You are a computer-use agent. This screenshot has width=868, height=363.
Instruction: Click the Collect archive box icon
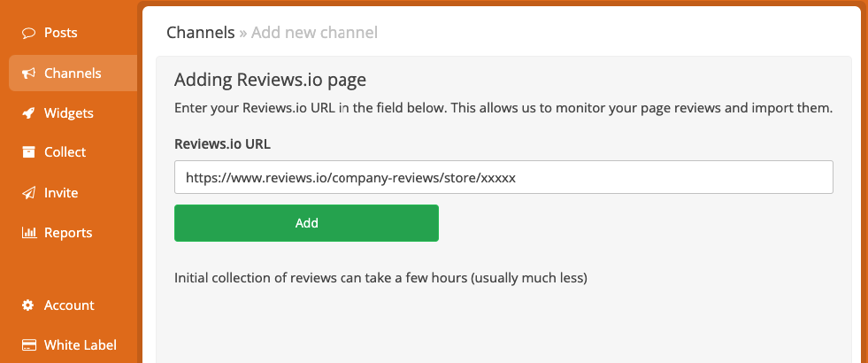point(29,152)
